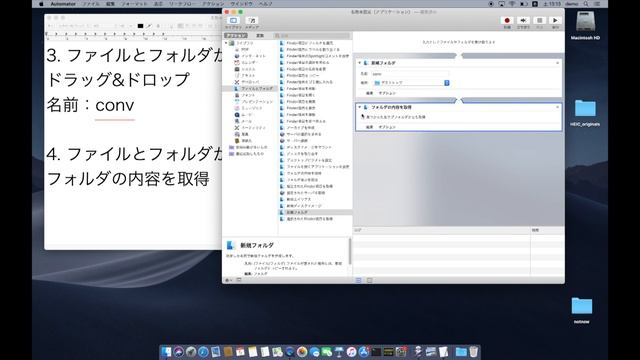Click the Stop workflow toolbar icon
The width and height of the screenshot is (640, 360).
click(539, 20)
